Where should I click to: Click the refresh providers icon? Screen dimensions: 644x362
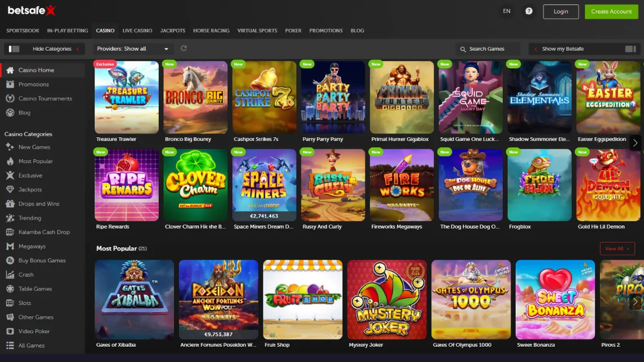(184, 49)
